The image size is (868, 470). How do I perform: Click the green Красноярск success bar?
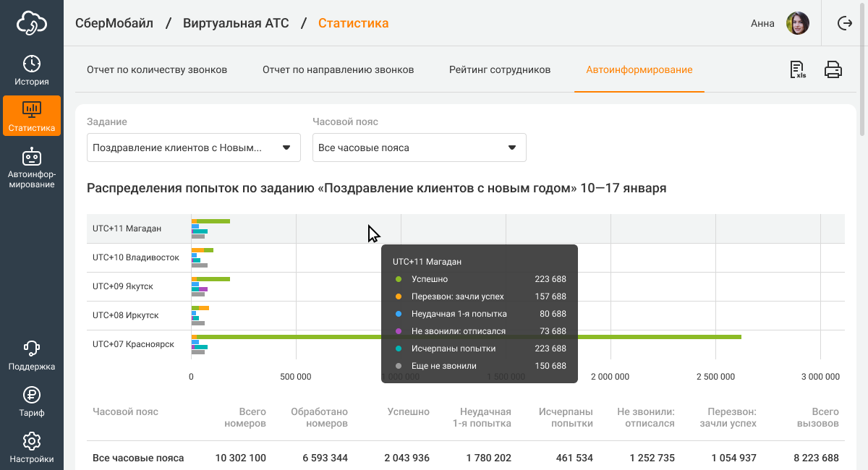click(289, 337)
